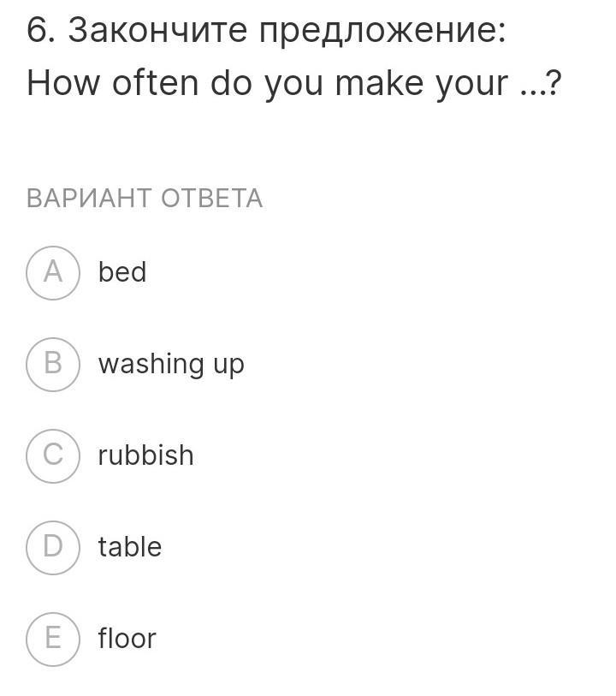Mark the D radio circle
The image size is (616, 696).
pyautogui.click(x=53, y=546)
